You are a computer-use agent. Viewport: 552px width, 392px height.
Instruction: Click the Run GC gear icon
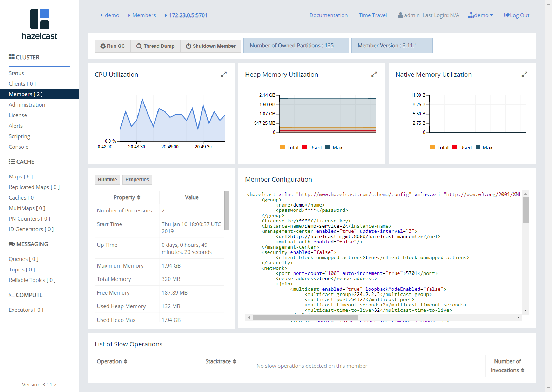[x=103, y=46]
